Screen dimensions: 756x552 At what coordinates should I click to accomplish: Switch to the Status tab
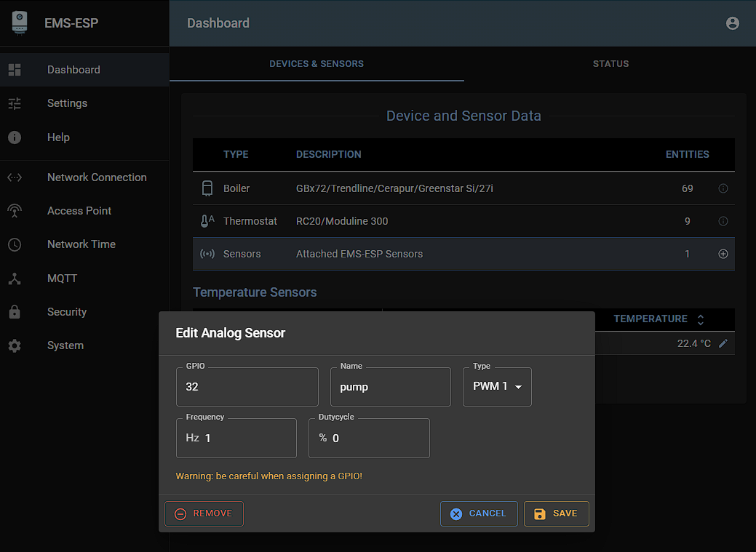[610, 64]
